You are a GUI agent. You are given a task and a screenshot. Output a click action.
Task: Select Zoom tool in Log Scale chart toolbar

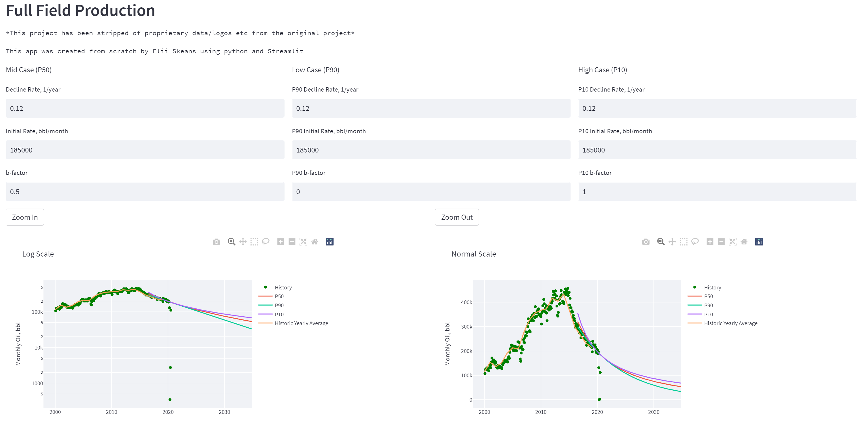click(x=231, y=242)
